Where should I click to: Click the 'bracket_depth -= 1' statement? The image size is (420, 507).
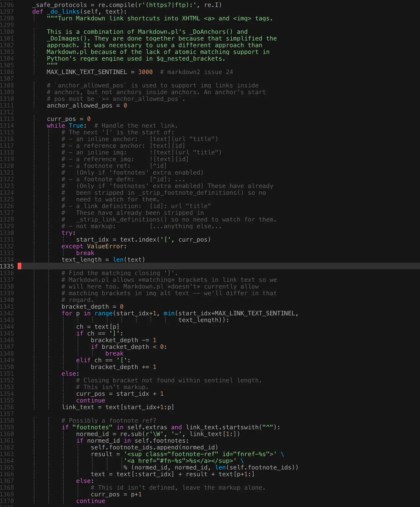pos(123,340)
